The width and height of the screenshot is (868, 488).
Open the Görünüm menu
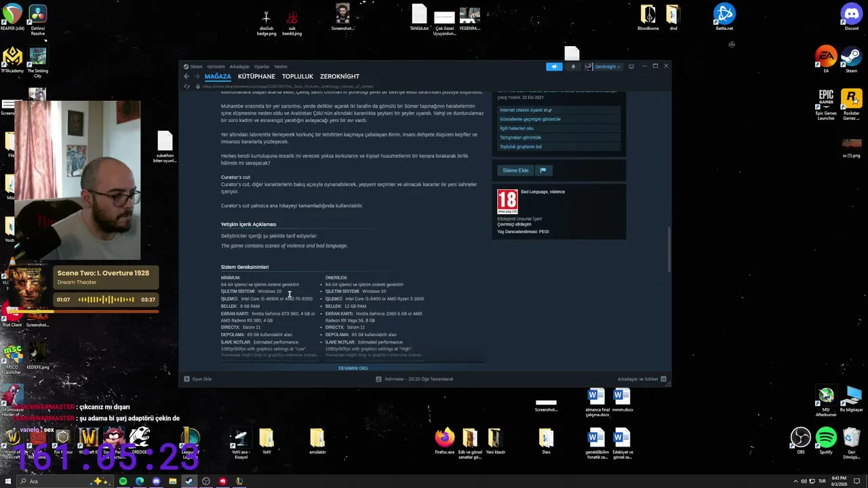(x=216, y=66)
